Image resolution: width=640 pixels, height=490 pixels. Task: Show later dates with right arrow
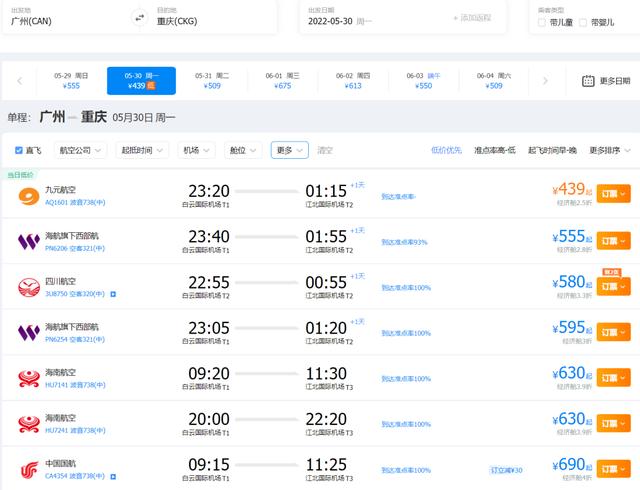tap(543, 81)
